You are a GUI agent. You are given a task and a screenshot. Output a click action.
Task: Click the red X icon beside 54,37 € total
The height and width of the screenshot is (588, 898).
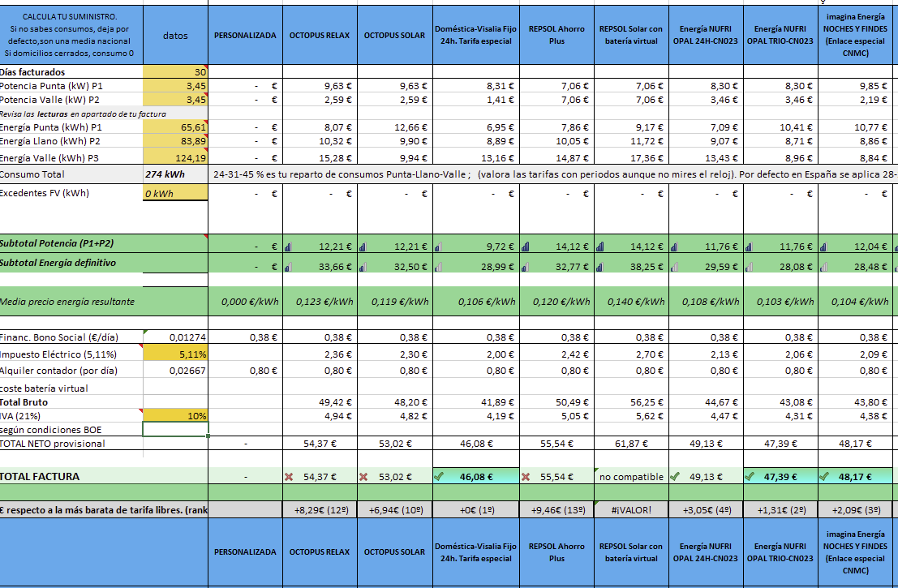289,476
